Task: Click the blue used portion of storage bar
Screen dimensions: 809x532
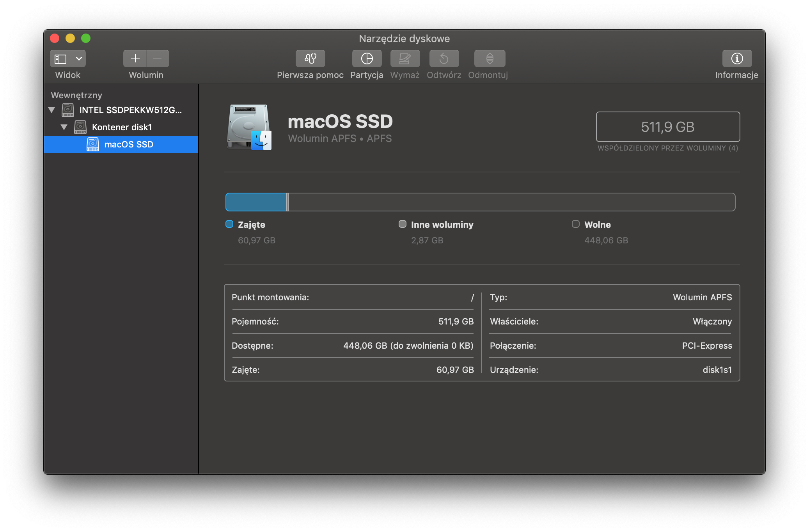Action: click(256, 202)
